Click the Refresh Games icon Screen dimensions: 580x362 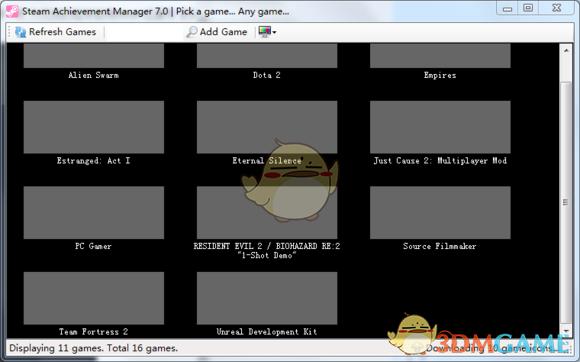tap(20, 32)
